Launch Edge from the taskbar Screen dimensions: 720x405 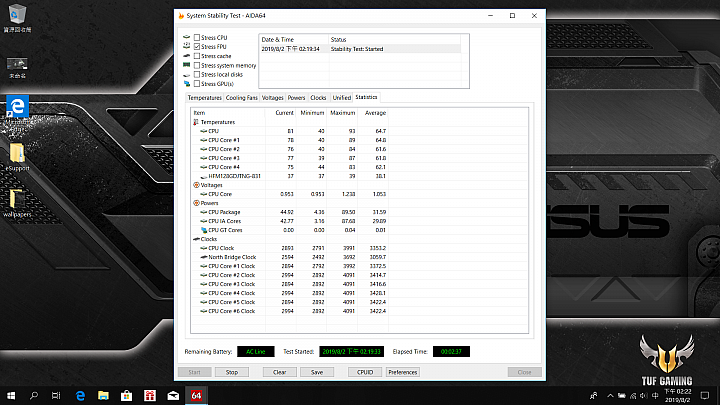(x=80, y=395)
